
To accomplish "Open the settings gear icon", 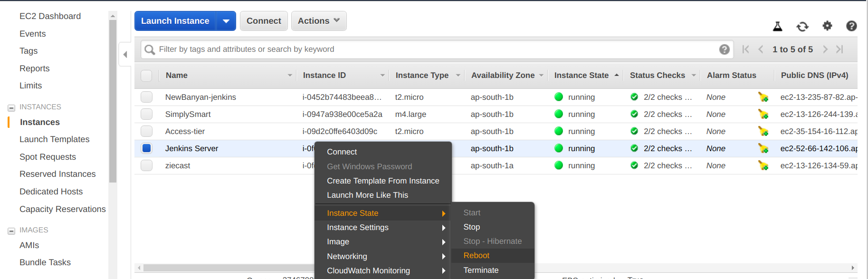I will click(827, 26).
